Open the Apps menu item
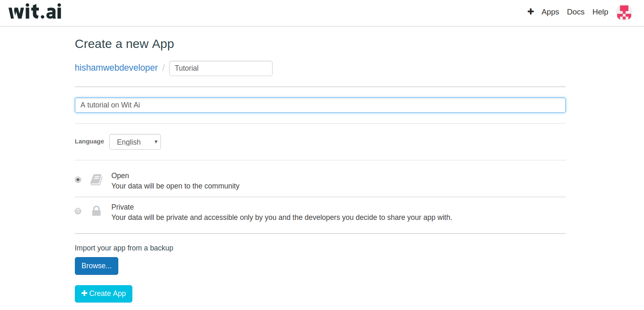The image size is (644, 310). pos(550,12)
